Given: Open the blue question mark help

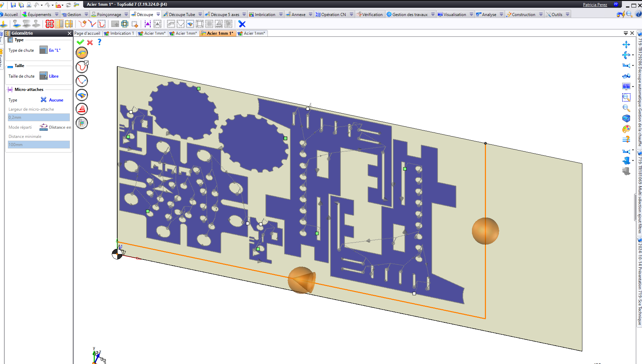Looking at the screenshot, I should coord(99,42).
